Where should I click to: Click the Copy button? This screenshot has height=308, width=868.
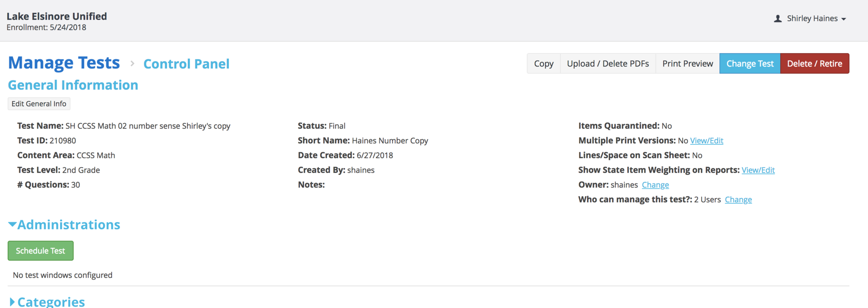543,64
